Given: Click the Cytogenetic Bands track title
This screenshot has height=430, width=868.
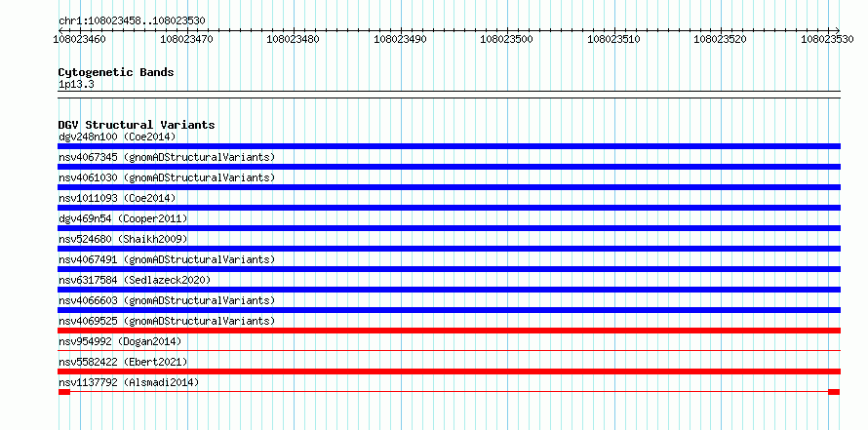Looking at the screenshot, I should pyautogui.click(x=116, y=72).
